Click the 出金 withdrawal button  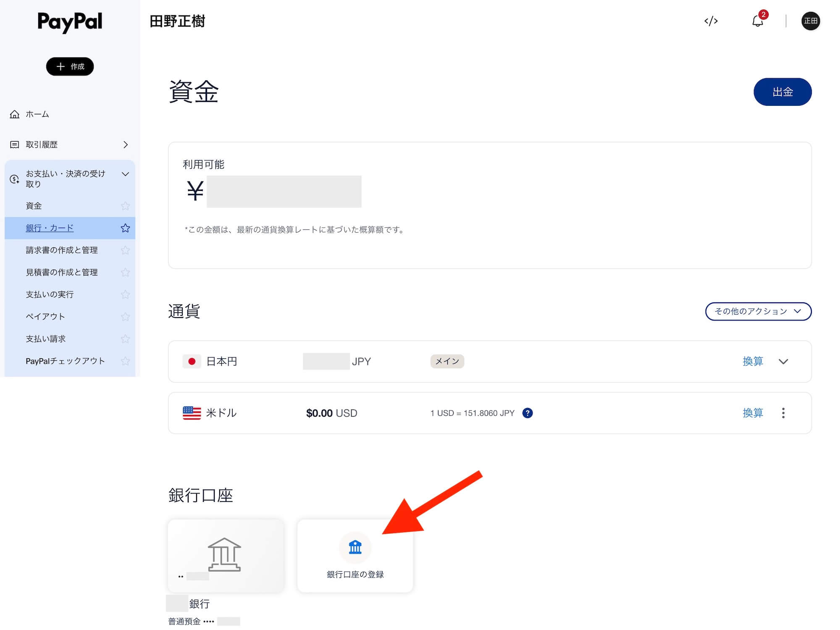782,92
